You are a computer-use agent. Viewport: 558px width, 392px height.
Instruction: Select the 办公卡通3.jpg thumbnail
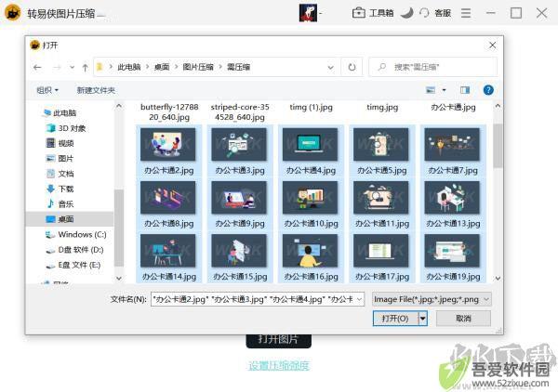click(239, 144)
